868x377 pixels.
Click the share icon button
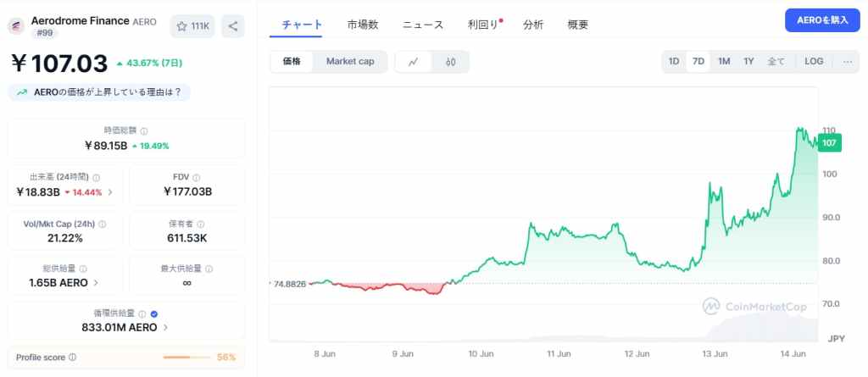pyautogui.click(x=232, y=26)
